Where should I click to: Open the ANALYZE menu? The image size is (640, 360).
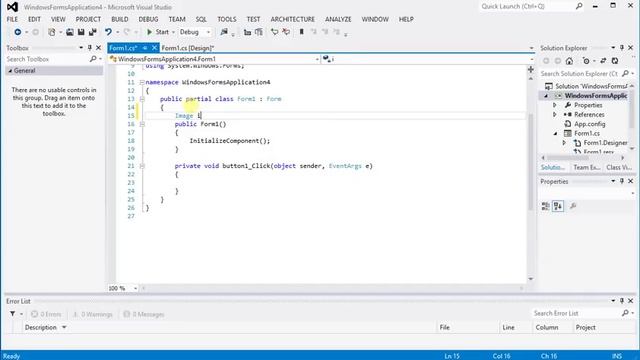(338, 19)
